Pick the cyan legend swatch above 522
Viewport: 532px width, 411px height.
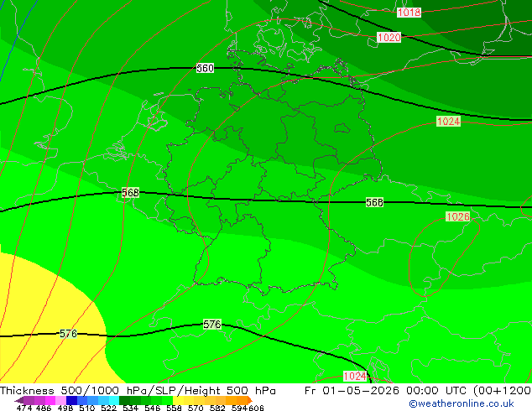114,400
